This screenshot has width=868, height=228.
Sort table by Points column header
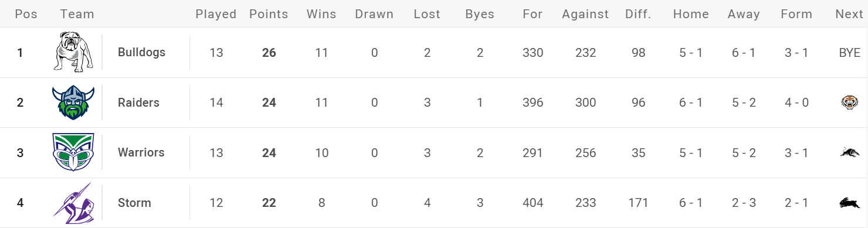point(269,14)
